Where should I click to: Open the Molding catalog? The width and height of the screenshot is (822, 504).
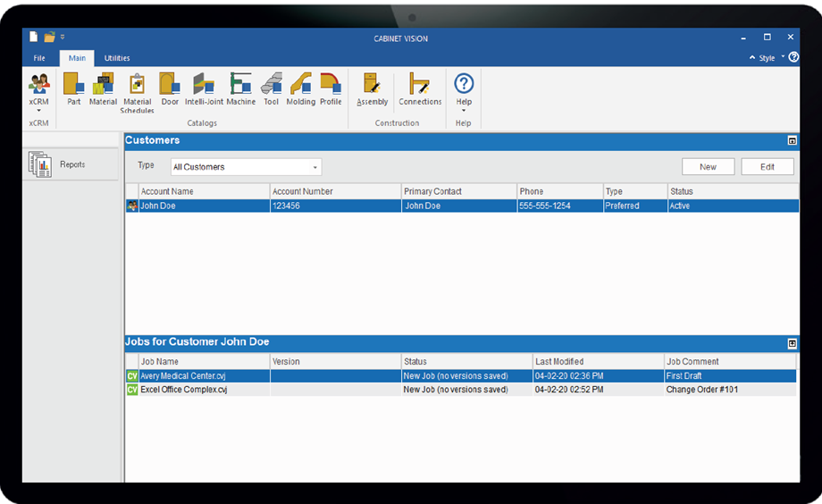(x=300, y=89)
